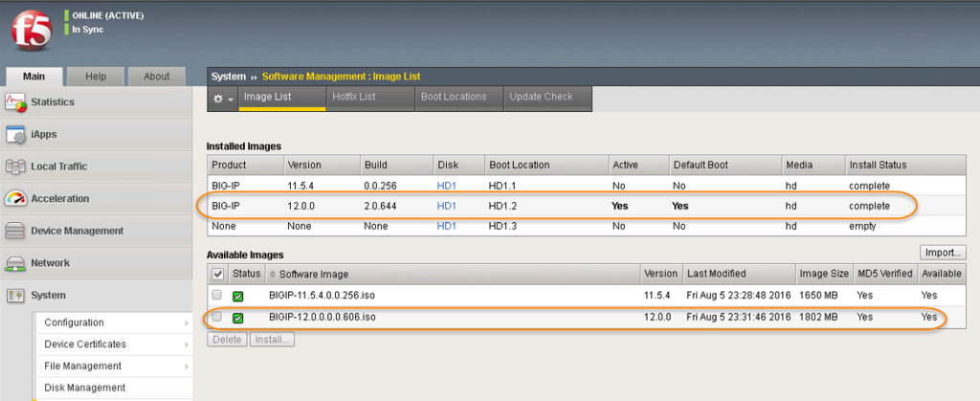
Task: Click the Import... button
Action: (x=943, y=253)
